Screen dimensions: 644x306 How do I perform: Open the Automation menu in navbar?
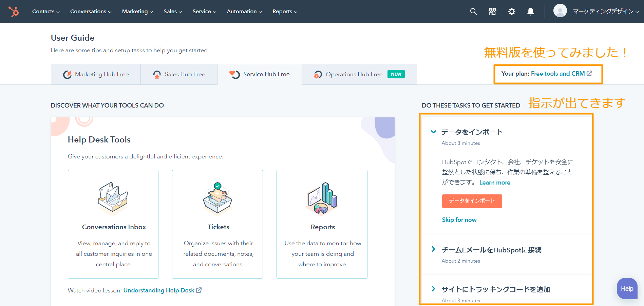pos(244,12)
